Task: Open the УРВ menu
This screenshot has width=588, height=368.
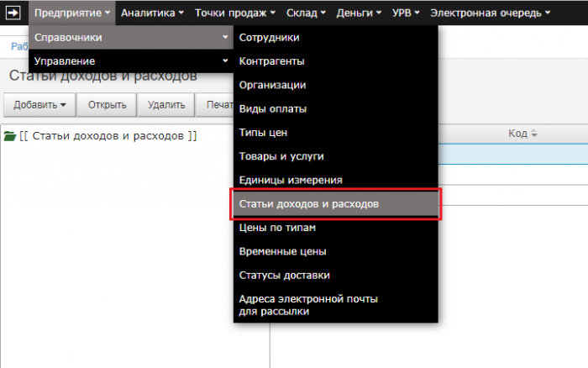Action: click(407, 13)
